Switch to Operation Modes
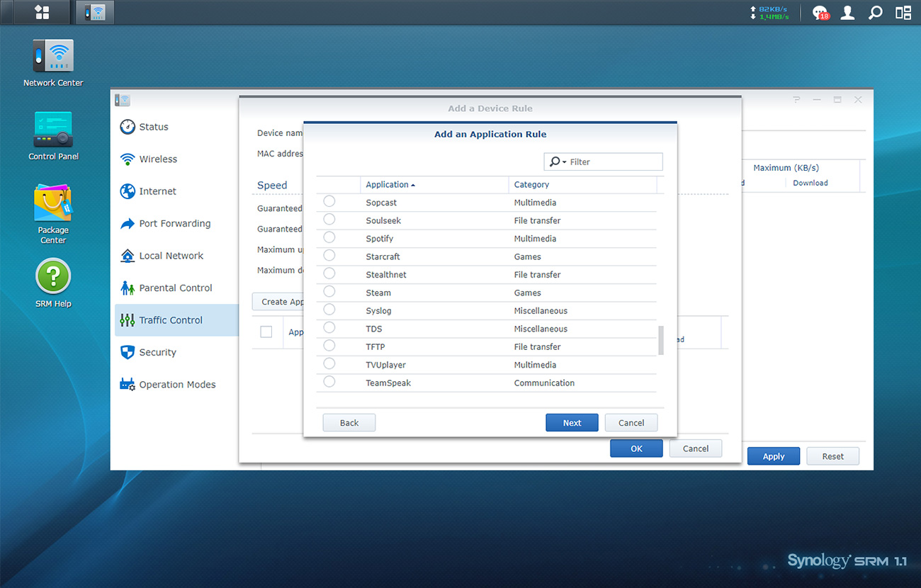Image resolution: width=921 pixels, height=588 pixels. (174, 384)
